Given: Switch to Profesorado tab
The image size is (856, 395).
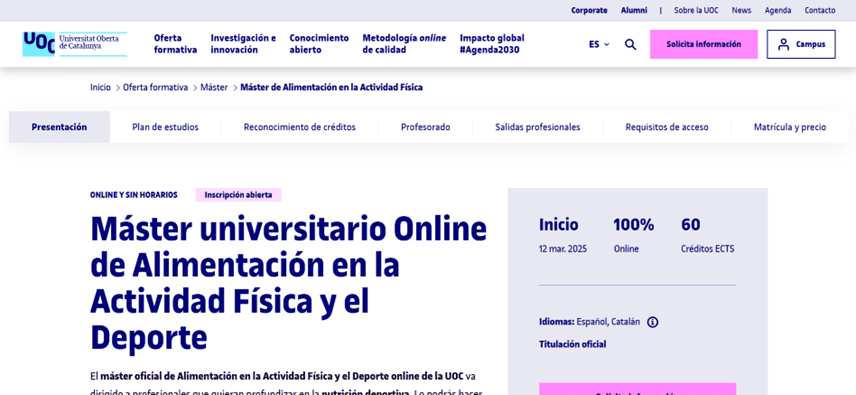Looking at the screenshot, I should coord(425,127).
